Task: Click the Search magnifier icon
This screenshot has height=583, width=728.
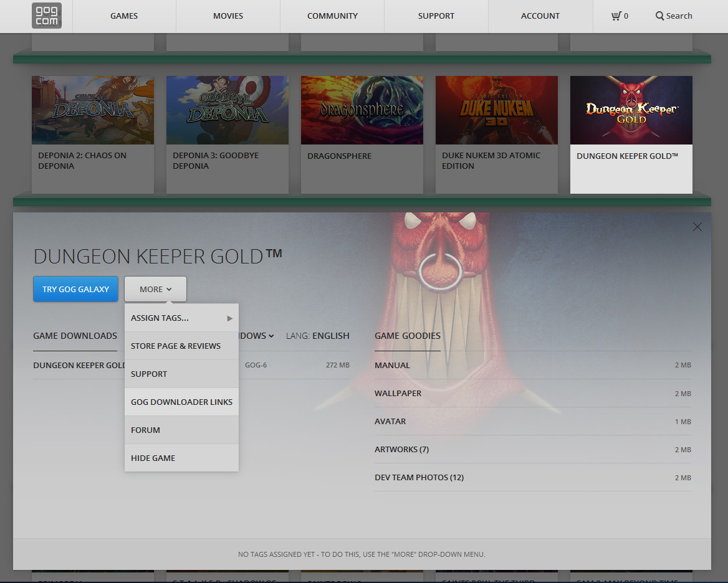Action: pyautogui.click(x=659, y=16)
